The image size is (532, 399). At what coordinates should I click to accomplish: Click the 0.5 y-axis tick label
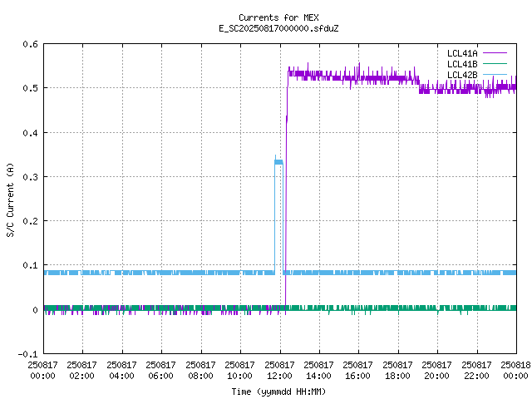click(30, 88)
